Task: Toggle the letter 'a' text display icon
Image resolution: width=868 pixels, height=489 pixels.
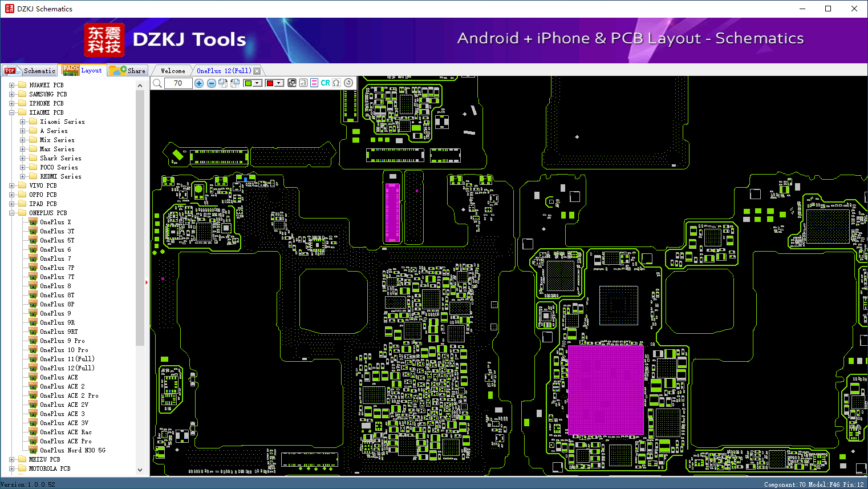Action: click(303, 83)
